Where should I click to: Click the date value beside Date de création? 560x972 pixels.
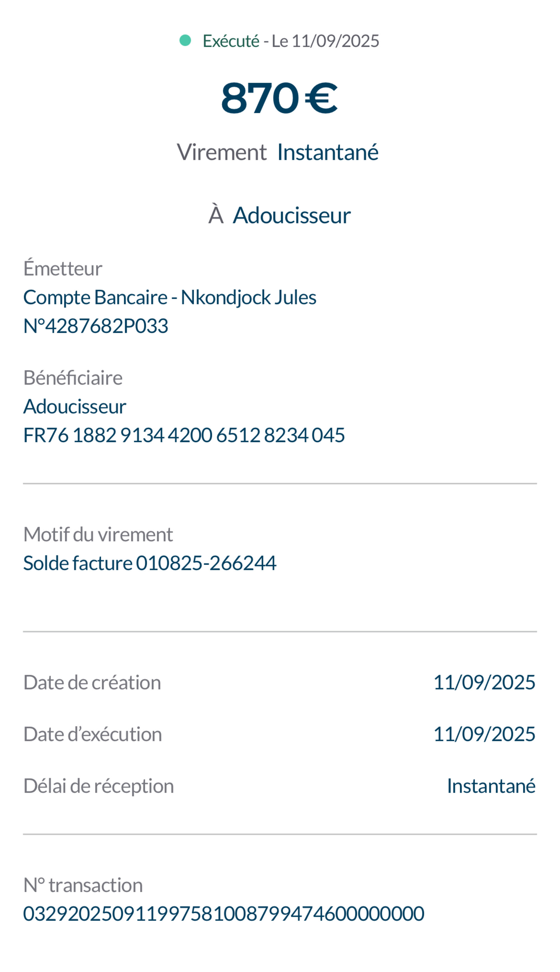coord(484,682)
